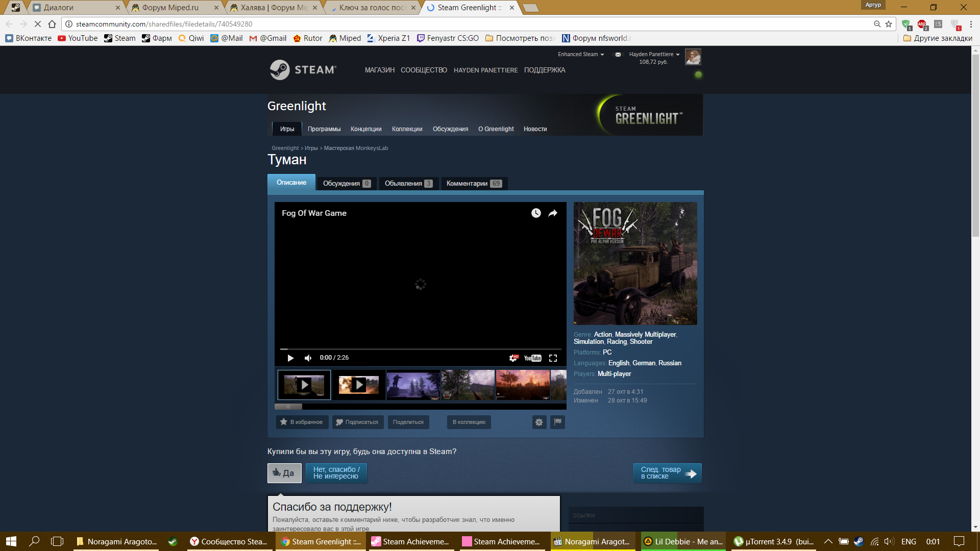Expand the Другие закладки folder
Viewport: 980px width, 551px height.
938,38
